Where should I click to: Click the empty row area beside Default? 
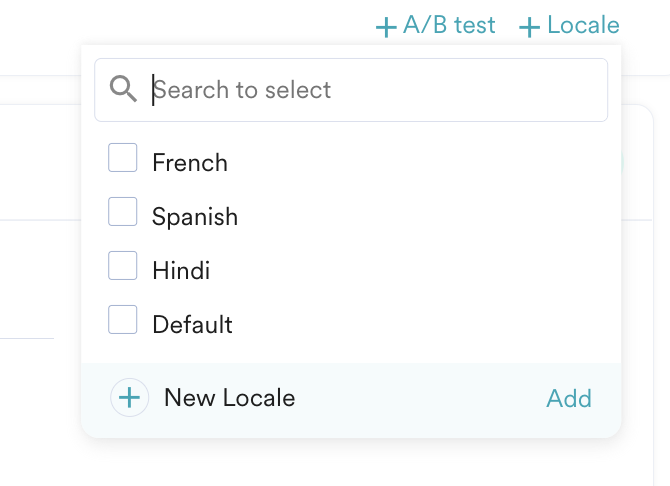coord(420,324)
